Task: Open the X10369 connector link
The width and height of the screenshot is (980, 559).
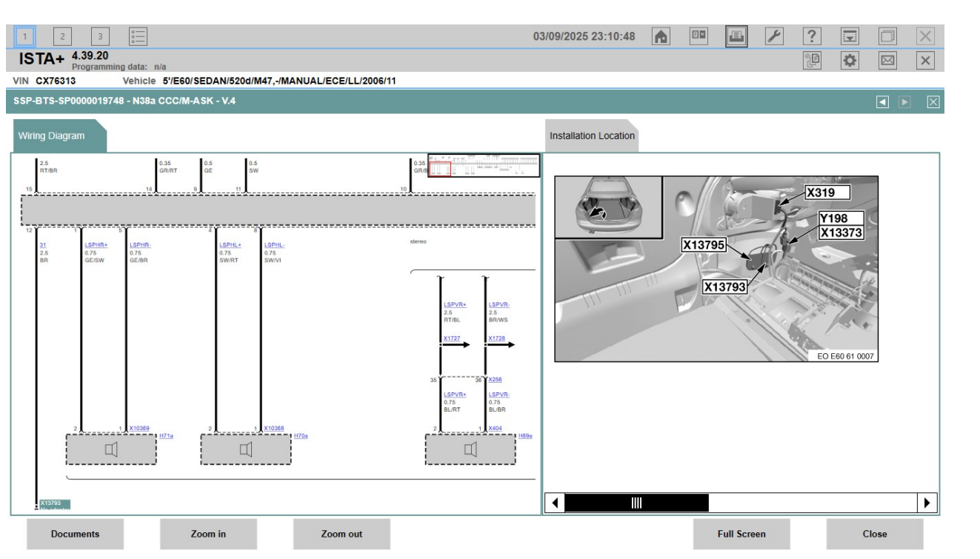Action: [x=139, y=429]
